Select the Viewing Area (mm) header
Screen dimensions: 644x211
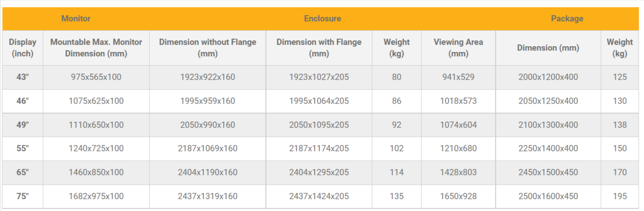tap(458, 48)
